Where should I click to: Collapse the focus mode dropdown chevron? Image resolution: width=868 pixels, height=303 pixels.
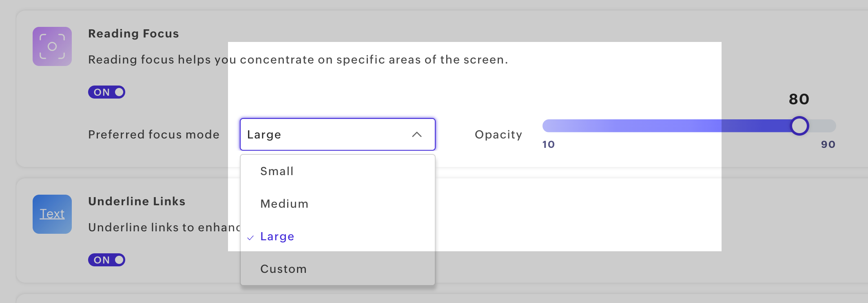pyautogui.click(x=417, y=134)
